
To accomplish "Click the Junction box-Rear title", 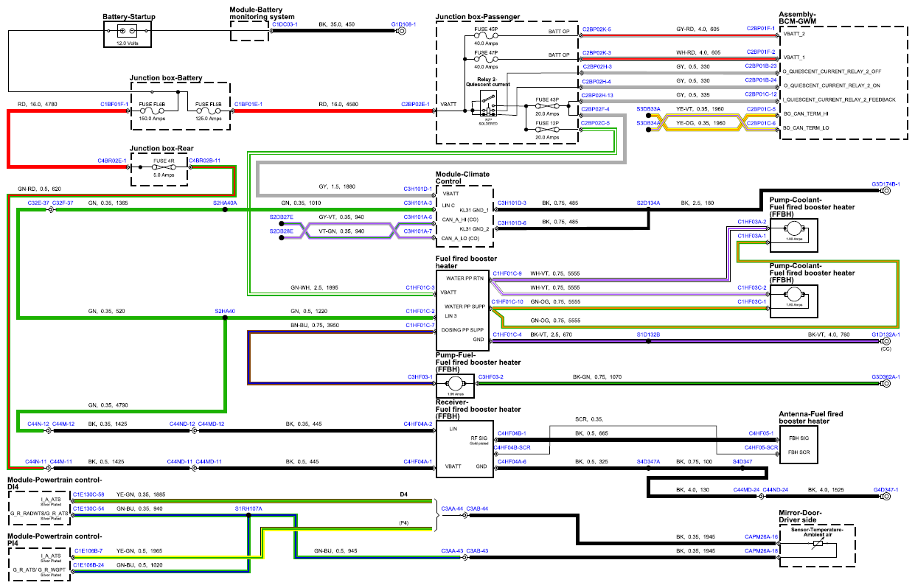I will (x=161, y=148).
